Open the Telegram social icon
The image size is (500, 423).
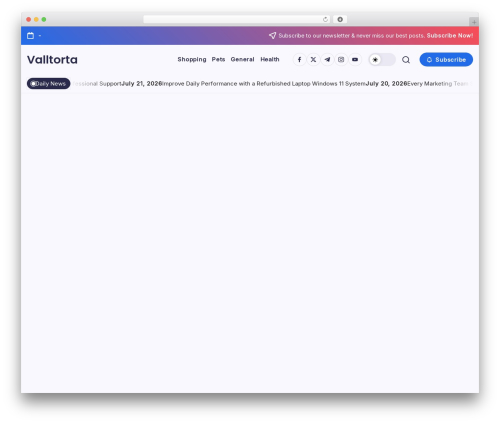tap(327, 60)
